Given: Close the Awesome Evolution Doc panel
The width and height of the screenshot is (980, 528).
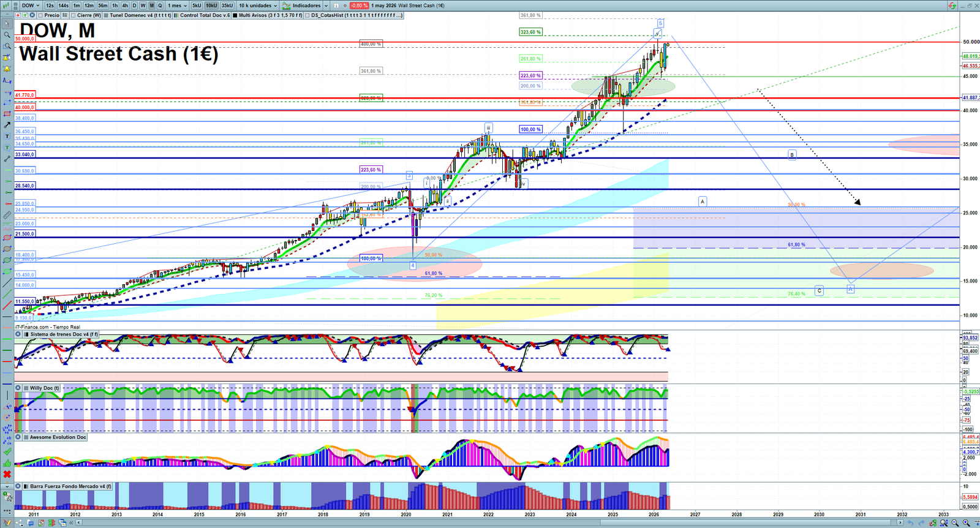Looking at the screenshot, I should [x=18, y=437].
